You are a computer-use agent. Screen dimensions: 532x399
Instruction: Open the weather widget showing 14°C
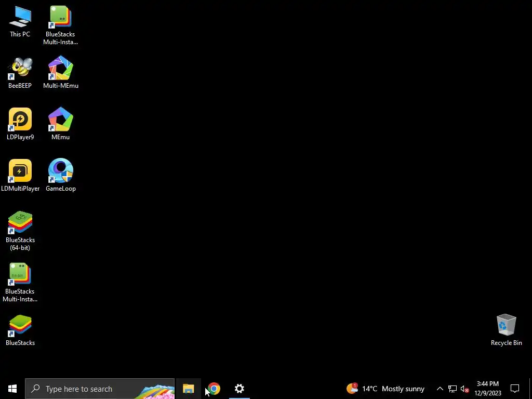pyautogui.click(x=385, y=389)
